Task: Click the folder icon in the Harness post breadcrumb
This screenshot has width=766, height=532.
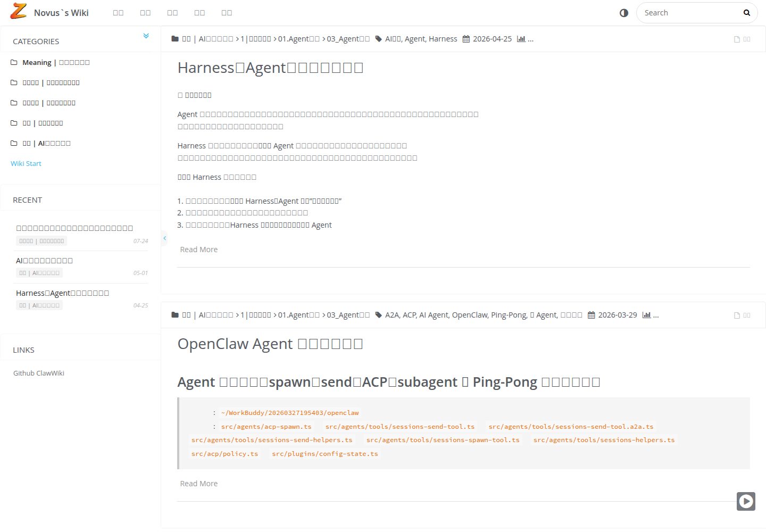Action: [x=175, y=39]
